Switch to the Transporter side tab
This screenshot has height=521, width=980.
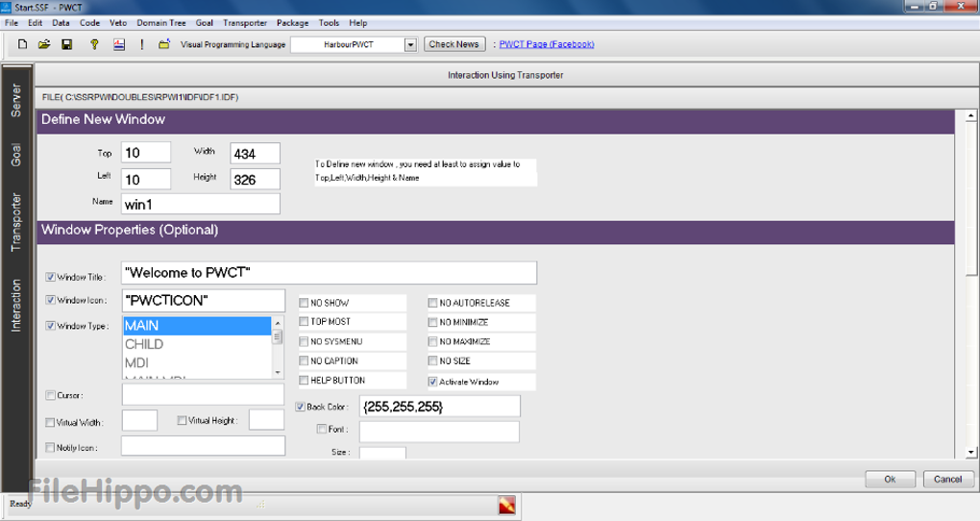[16, 222]
